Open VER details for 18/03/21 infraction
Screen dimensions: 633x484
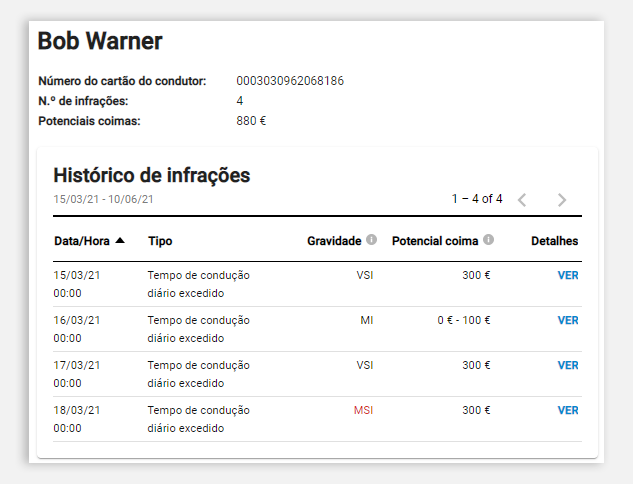click(x=568, y=411)
